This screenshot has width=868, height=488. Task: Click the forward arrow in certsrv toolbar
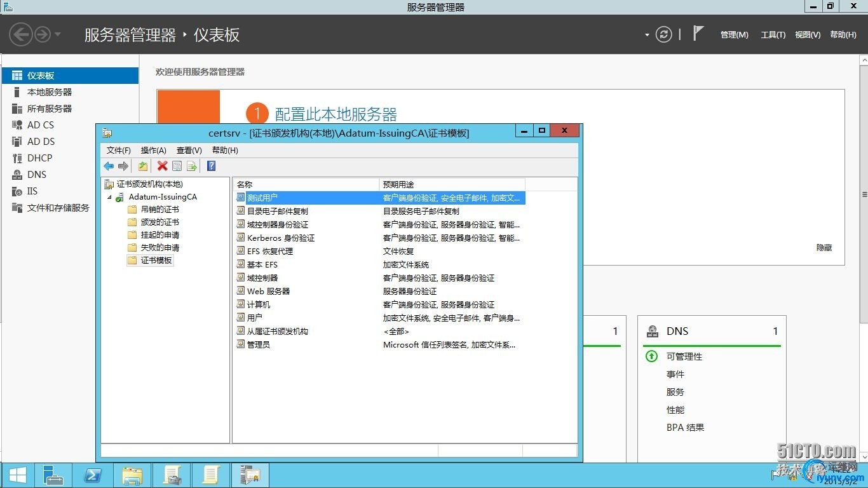[x=123, y=166]
